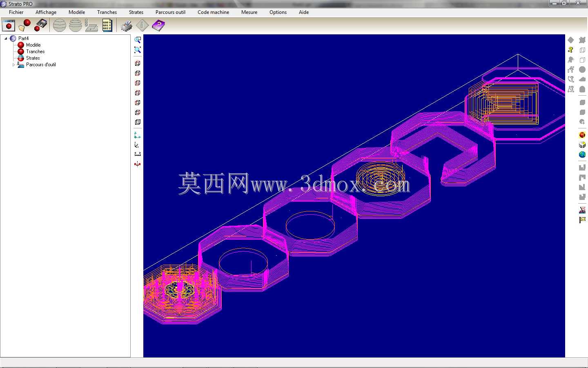Click the yellow flag label icon

click(x=582, y=220)
